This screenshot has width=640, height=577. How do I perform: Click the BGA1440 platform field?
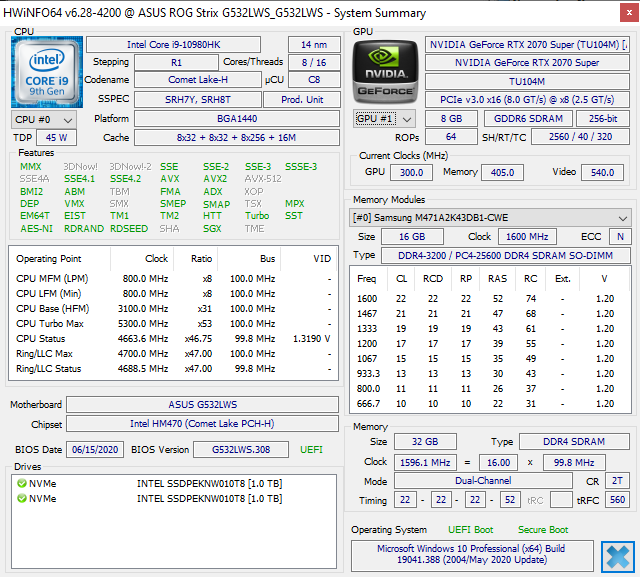click(x=237, y=119)
